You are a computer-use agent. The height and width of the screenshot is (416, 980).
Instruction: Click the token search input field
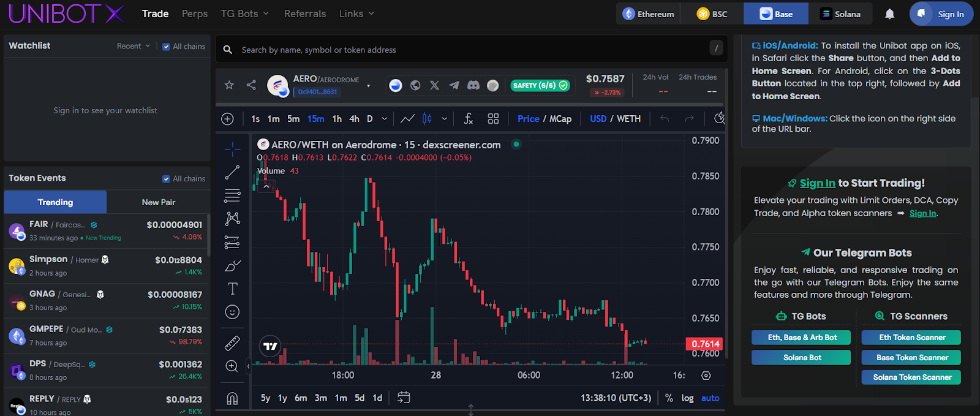[472, 50]
